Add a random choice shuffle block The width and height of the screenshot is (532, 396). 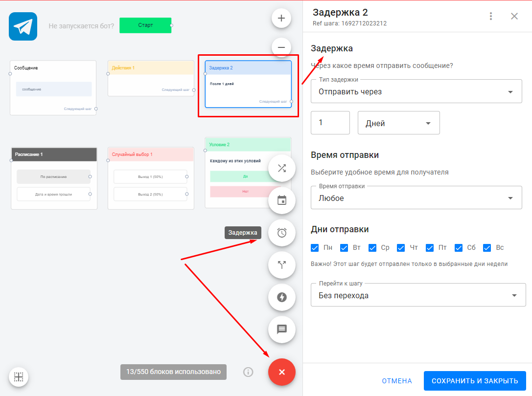[x=282, y=168]
